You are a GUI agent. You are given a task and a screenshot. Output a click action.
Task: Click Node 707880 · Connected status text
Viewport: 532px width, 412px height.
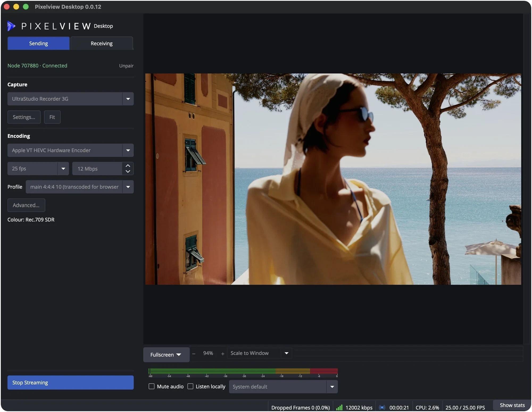click(x=37, y=65)
